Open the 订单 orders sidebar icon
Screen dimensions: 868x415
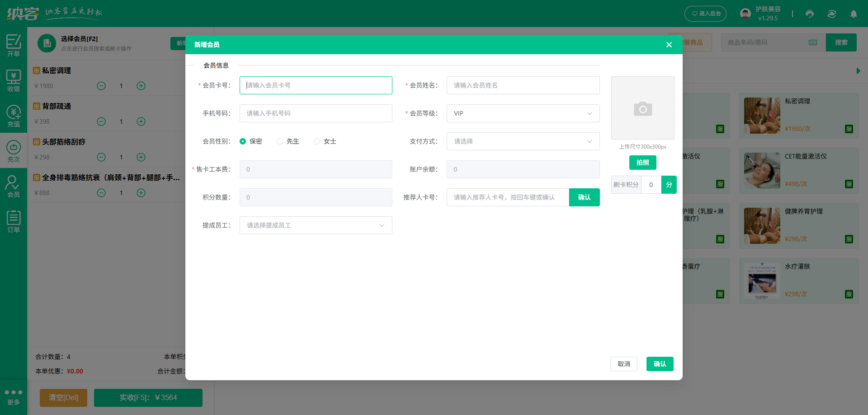tap(14, 222)
